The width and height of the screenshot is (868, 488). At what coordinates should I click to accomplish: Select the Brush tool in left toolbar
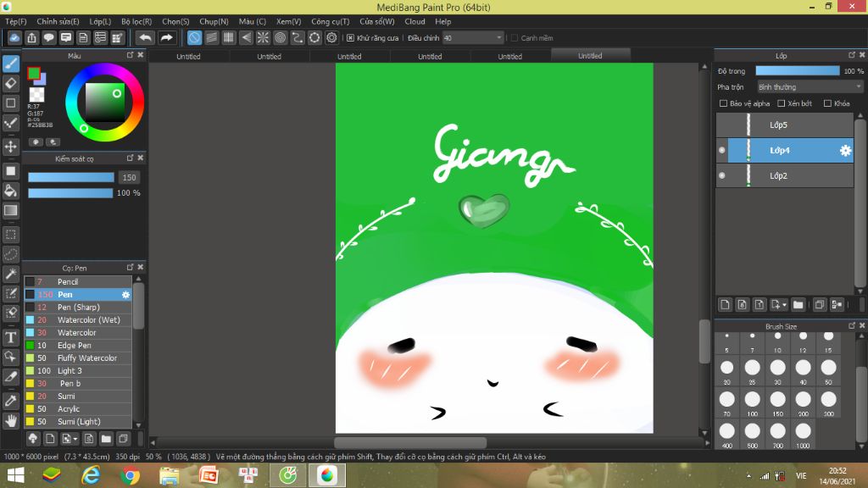10,64
